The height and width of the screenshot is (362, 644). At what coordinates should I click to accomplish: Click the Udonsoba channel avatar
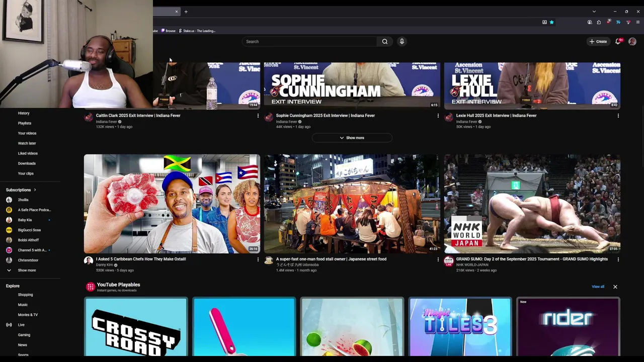pos(269,260)
